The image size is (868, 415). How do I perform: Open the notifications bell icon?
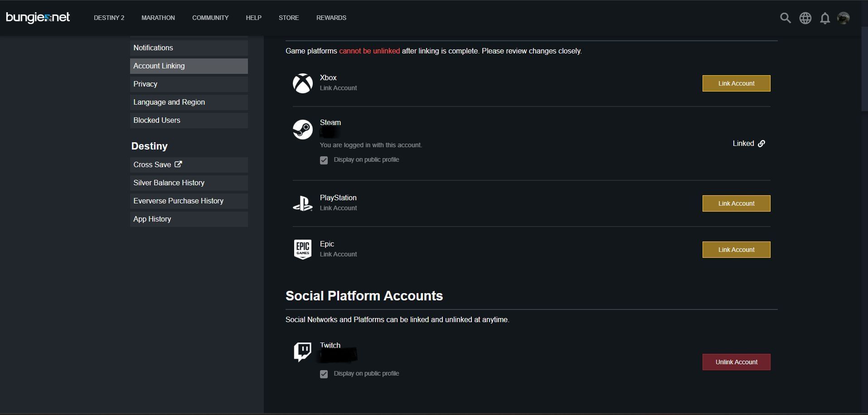825,18
